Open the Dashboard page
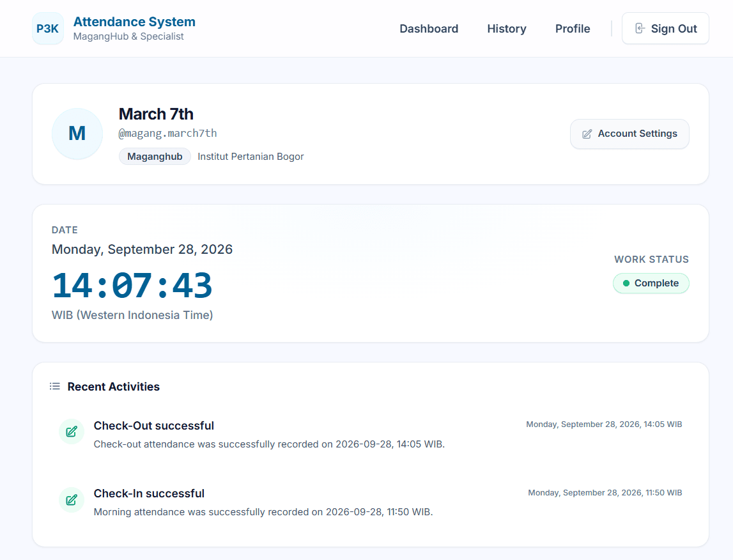733x560 pixels. click(x=429, y=29)
